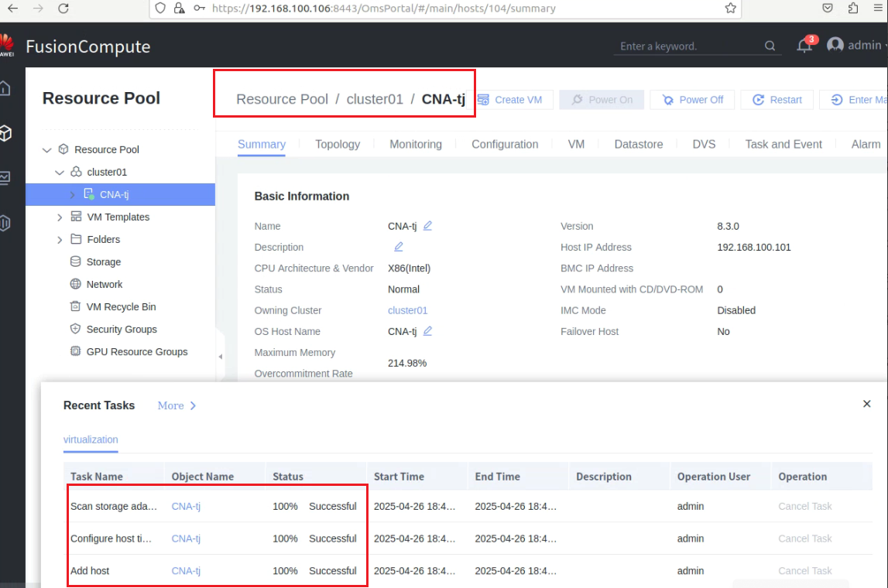Click the lock icon in the address bar
888x588 pixels.
(179, 8)
